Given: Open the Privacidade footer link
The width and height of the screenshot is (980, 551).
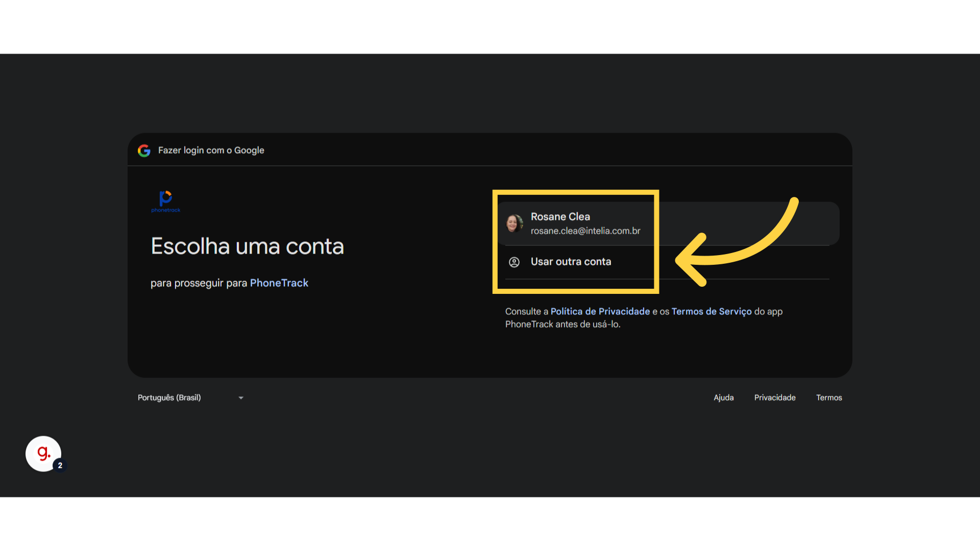Looking at the screenshot, I should coord(775,397).
